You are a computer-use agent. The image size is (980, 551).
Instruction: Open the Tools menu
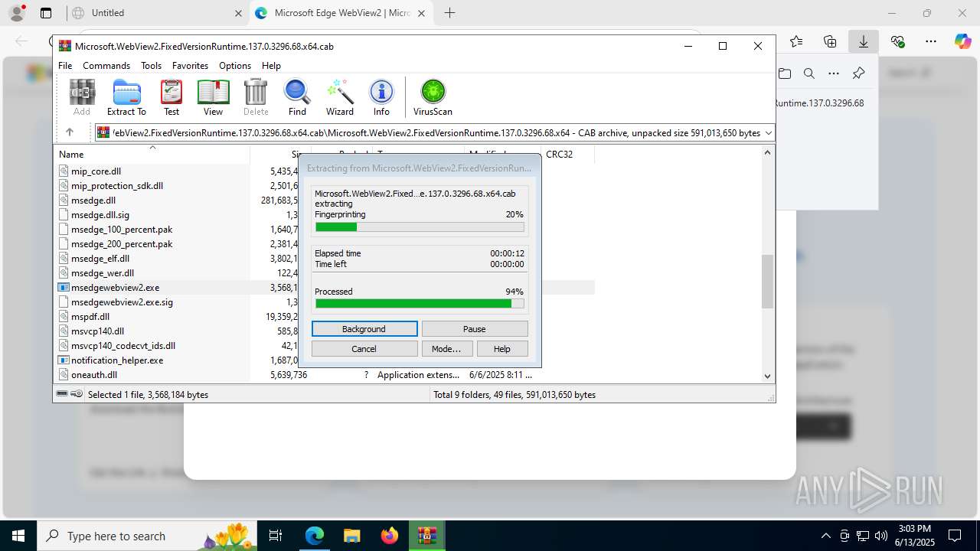coord(151,66)
